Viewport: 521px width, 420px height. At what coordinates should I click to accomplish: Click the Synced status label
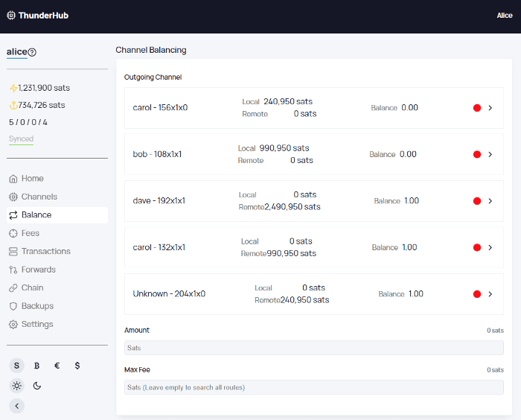point(21,139)
